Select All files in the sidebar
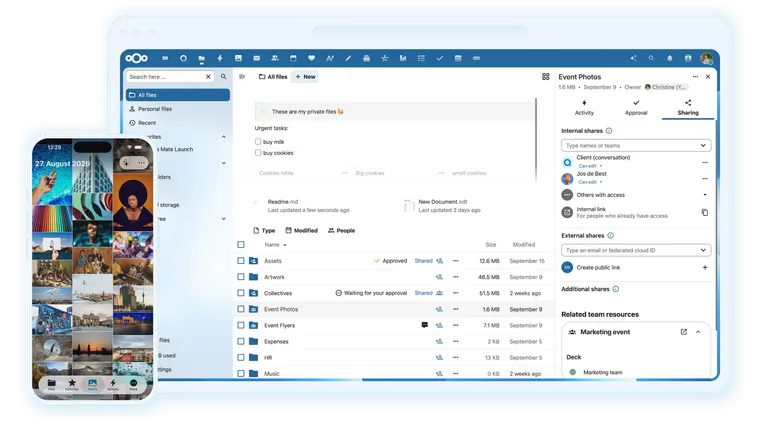This screenshot has height=434, width=760. (x=178, y=95)
